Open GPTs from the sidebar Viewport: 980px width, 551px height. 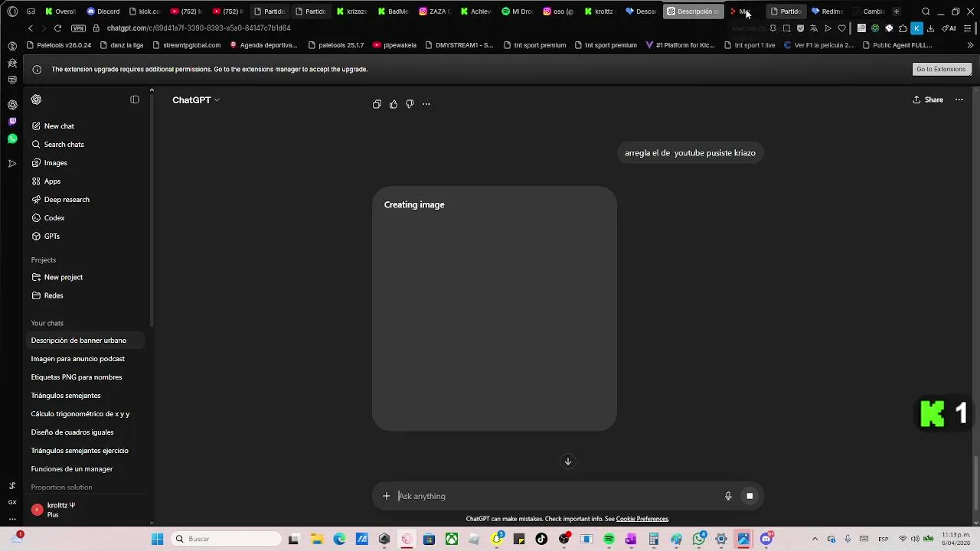pos(86,236)
